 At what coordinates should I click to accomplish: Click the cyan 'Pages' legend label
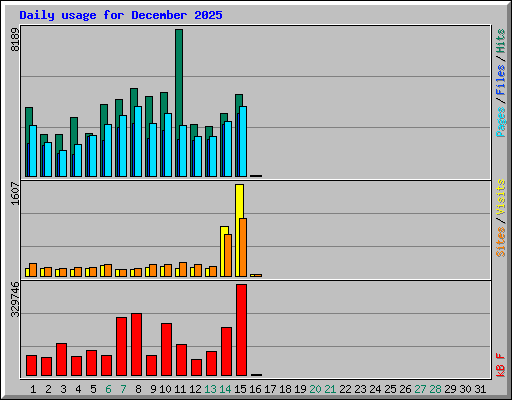coord(501,122)
